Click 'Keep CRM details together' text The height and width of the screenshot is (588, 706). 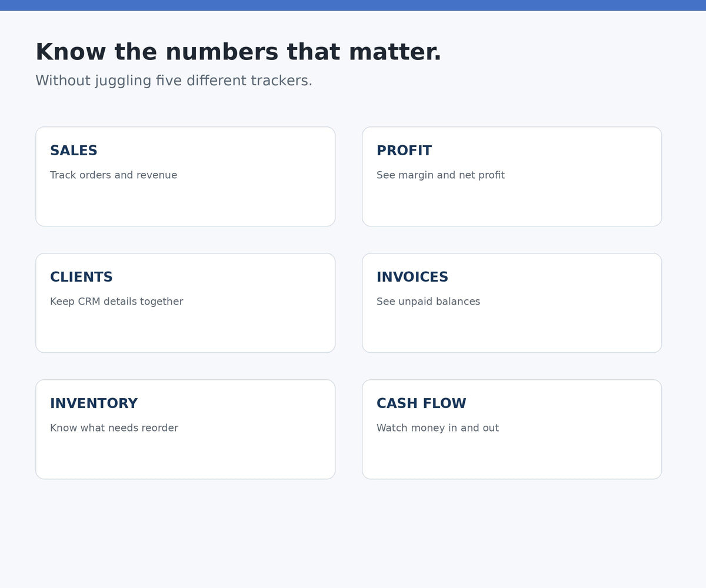(116, 302)
